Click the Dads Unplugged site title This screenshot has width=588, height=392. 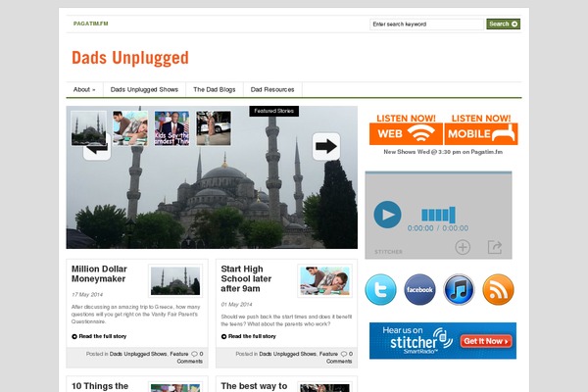pyautogui.click(x=130, y=58)
